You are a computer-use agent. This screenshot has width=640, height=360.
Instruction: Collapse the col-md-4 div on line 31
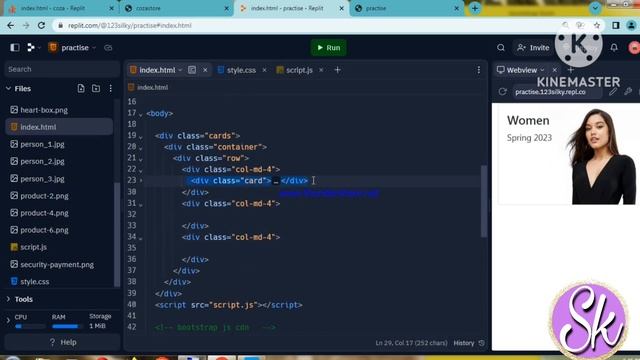click(x=140, y=204)
